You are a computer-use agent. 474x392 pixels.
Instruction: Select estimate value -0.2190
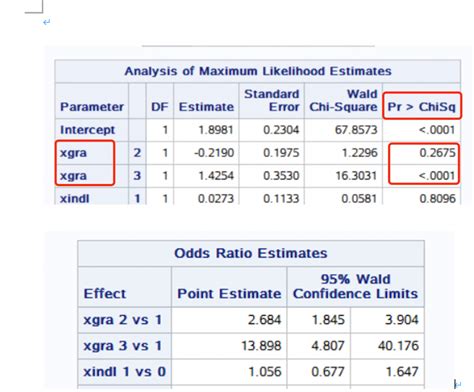(214, 153)
